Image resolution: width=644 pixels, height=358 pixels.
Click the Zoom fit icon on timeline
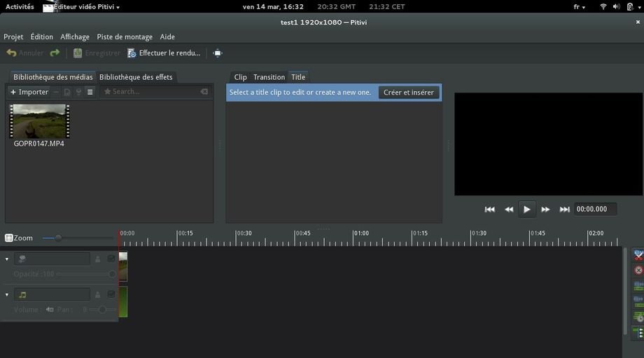click(9, 238)
